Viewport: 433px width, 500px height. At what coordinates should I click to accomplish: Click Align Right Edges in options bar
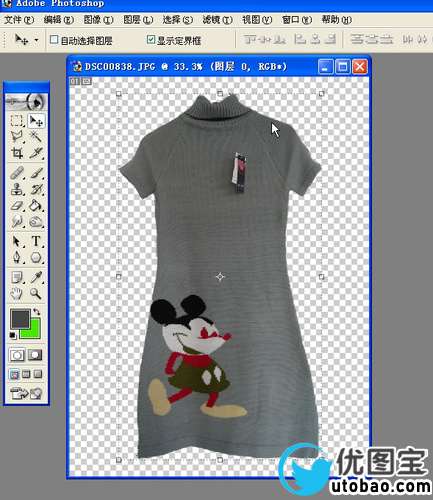[330, 40]
